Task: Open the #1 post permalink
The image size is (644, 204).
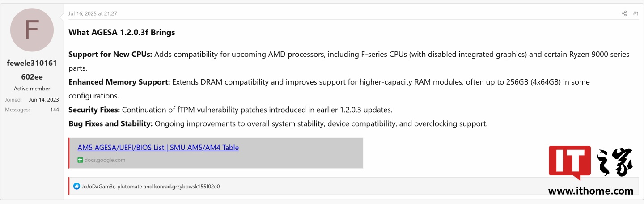Action: click(636, 13)
